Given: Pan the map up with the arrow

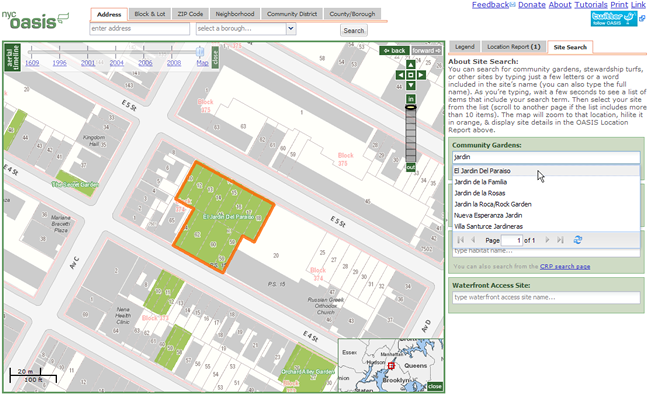Looking at the screenshot, I should click(x=410, y=65).
